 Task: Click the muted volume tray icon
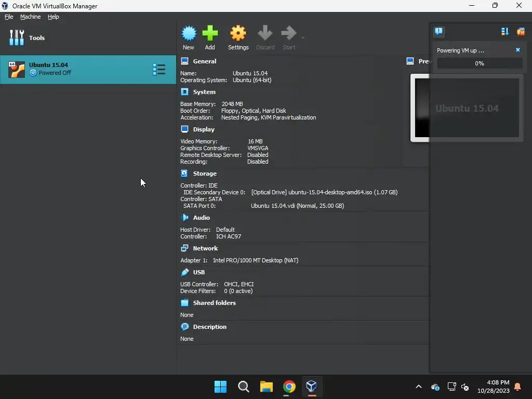click(x=465, y=387)
